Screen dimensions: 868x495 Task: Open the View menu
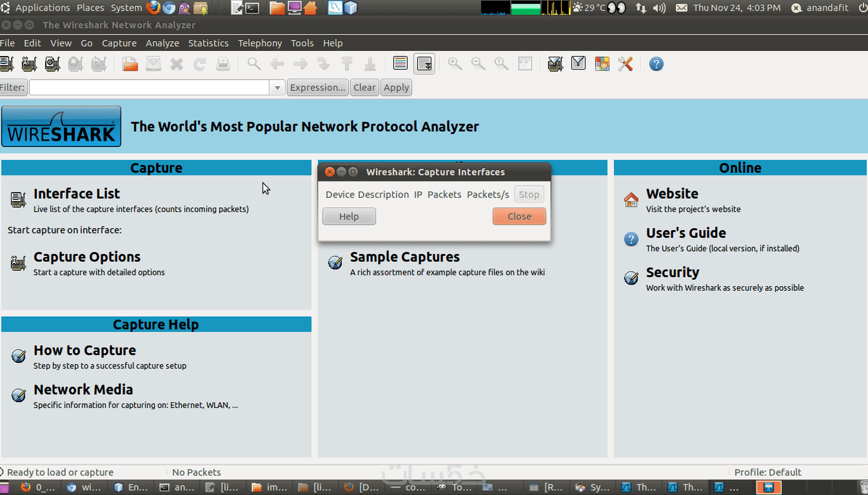61,43
